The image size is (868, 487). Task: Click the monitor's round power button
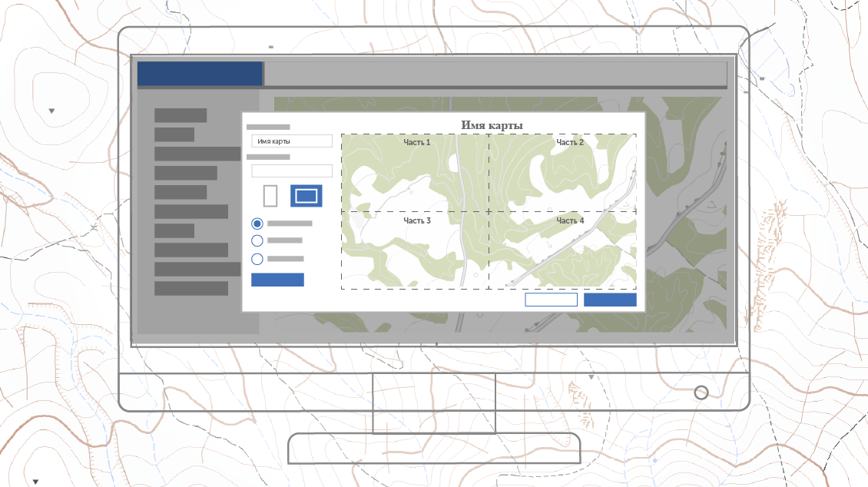[701, 393]
